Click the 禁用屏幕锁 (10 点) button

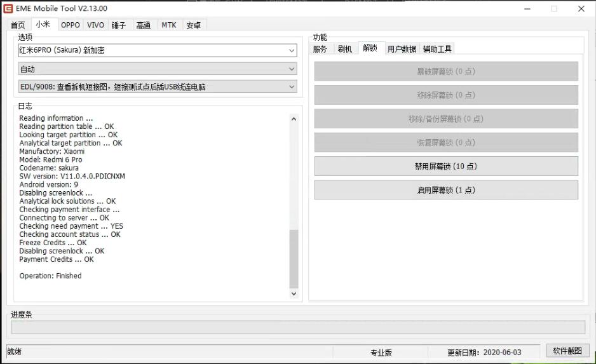[x=446, y=166]
